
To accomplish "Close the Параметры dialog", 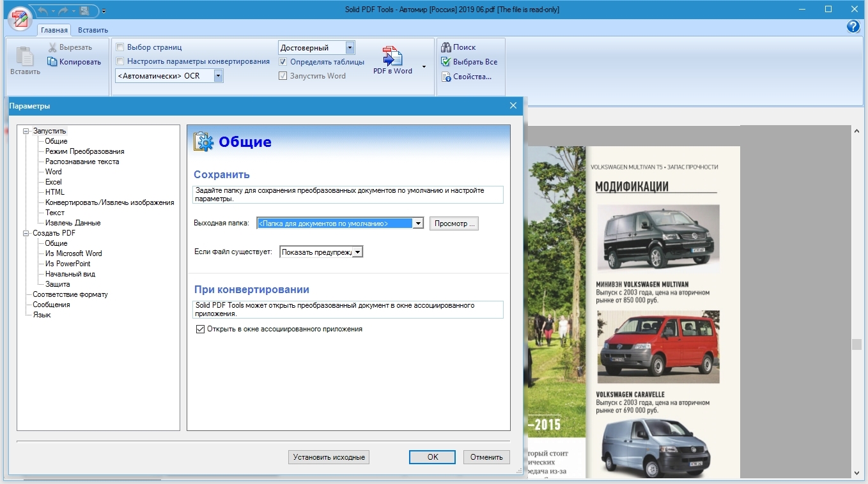I will tap(513, 106).
